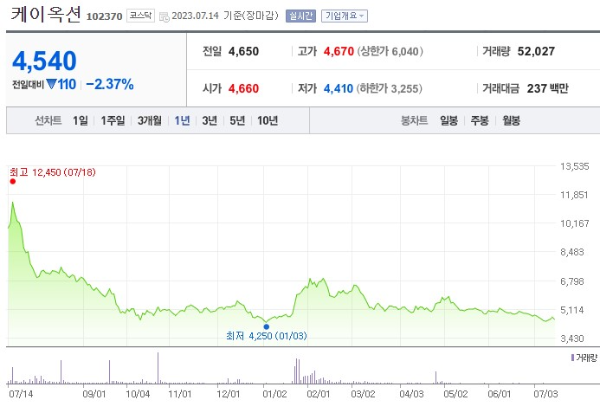Click the 거래량 52,027 value
The width and height of the screenshot is (600, 411).
(536, 51)
